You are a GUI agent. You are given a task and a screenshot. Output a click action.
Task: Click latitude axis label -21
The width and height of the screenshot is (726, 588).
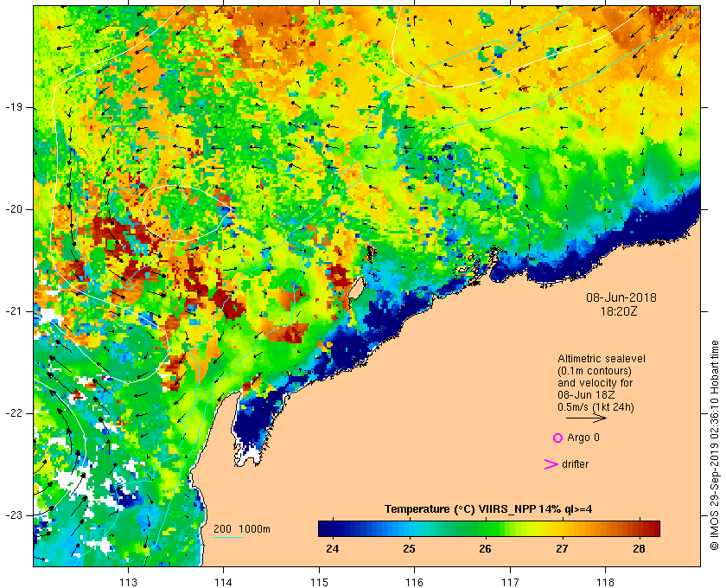point(14,311)
